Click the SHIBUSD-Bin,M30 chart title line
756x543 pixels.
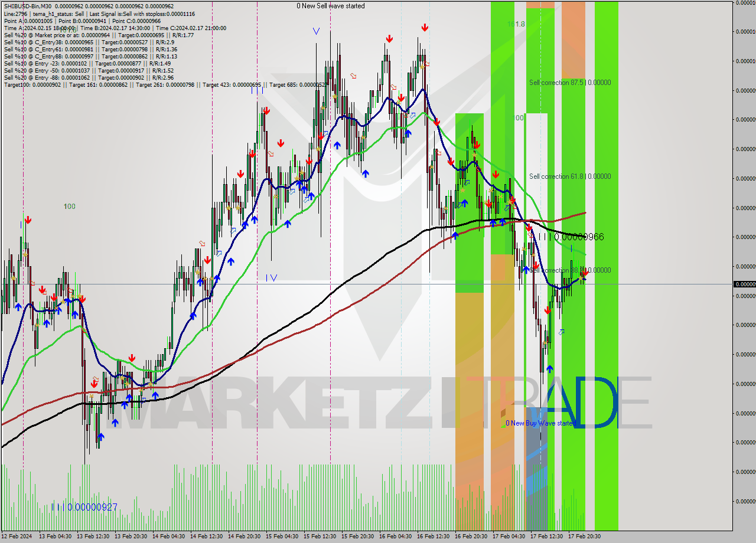pos(88,6)
